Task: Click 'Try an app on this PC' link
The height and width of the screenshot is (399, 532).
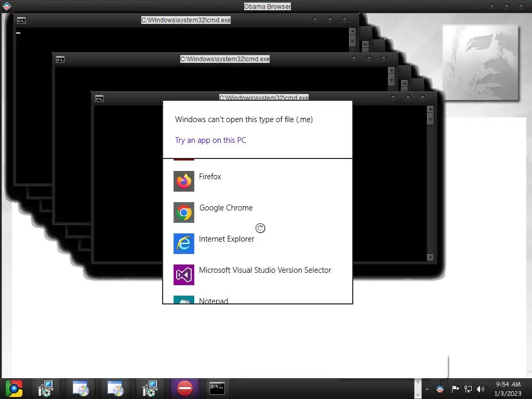Action: pos(211,140)
